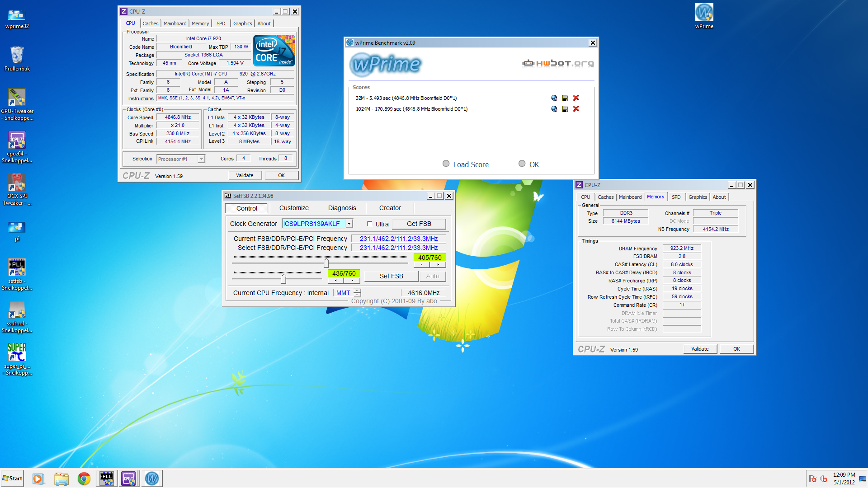Click the Get FSB button
This screenshot has height=488, width=868.
tap(419, 224)
